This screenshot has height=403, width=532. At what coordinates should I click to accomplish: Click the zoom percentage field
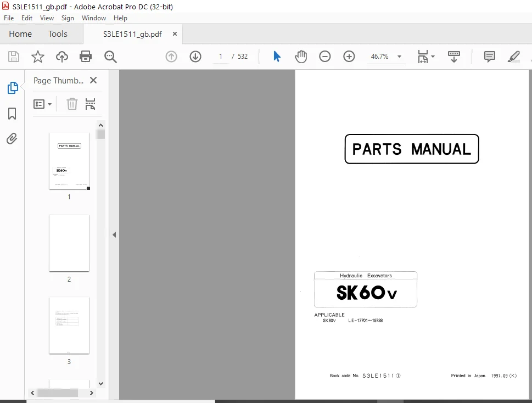click(379, 57)
